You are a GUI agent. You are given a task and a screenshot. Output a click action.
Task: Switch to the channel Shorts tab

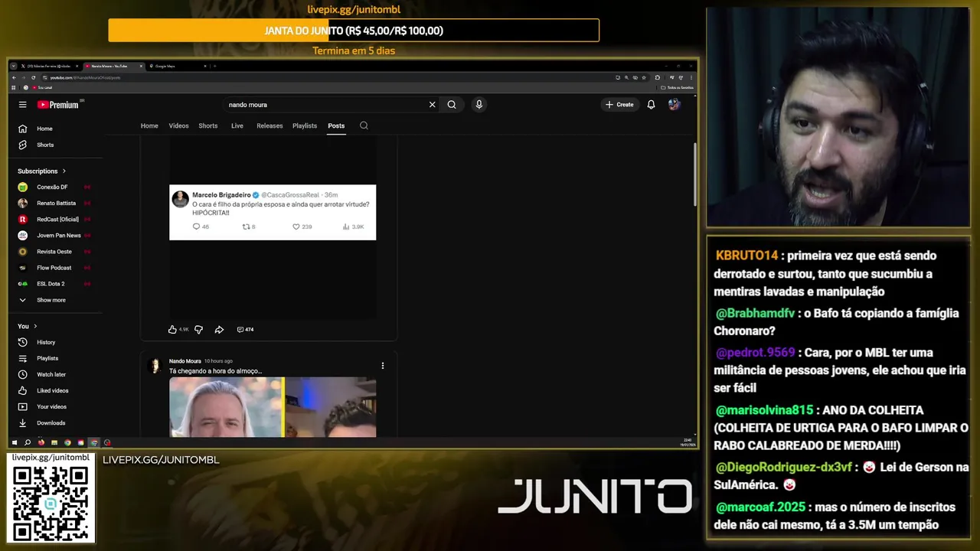click(x=208, y=126)
